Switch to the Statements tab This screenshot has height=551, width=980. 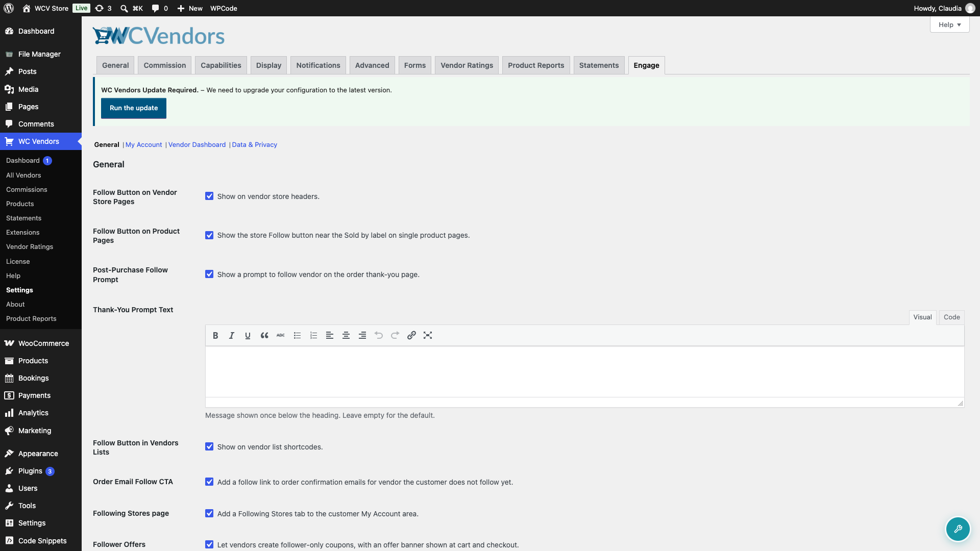(599, 65)
